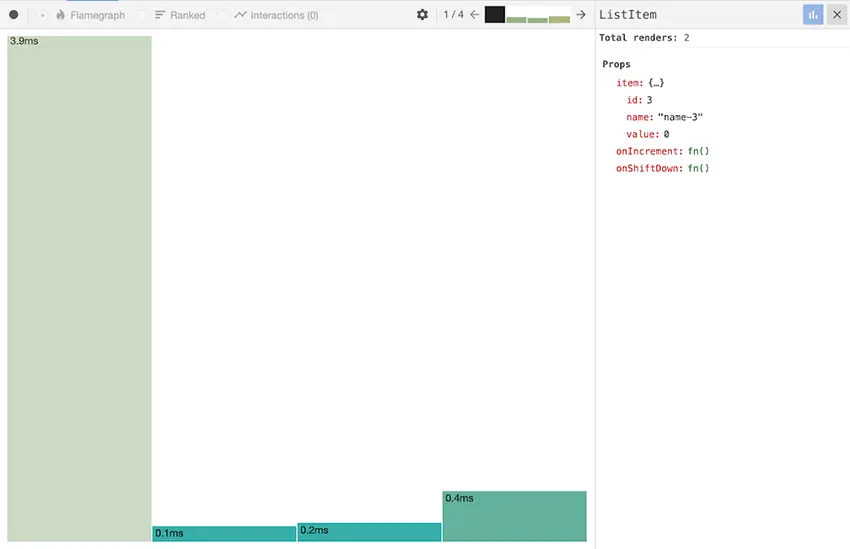Image resolution: width=850 pixels, height=549 pixels.
Task: Toggle the ListItem bar chart view button
Action: (x=813, y=15)
